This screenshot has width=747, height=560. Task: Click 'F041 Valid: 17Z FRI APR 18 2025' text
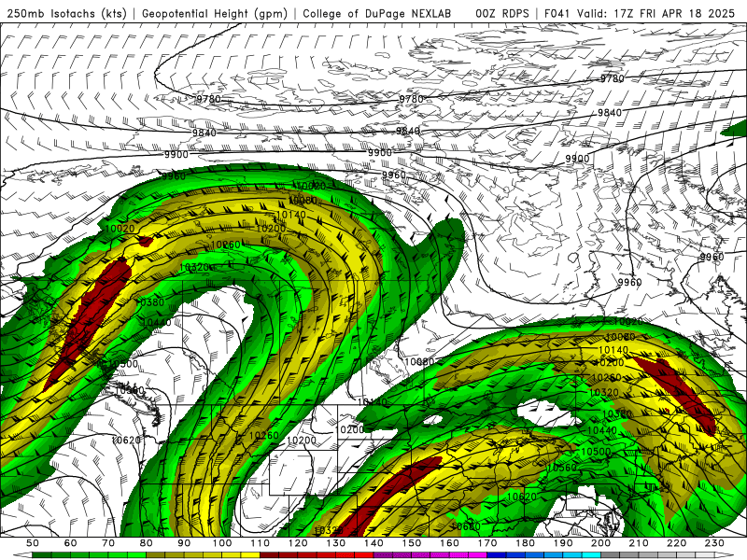[640, 13]
